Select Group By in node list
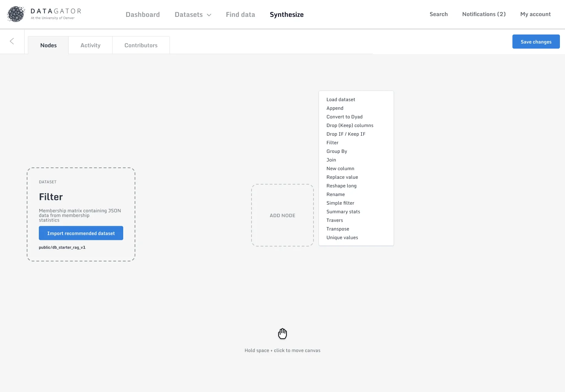 [337, 151]
